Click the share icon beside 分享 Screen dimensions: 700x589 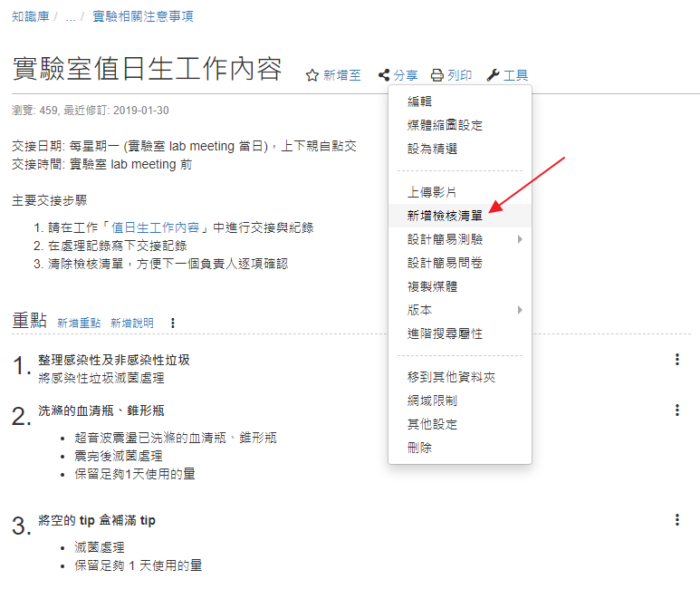pos(384,76)
